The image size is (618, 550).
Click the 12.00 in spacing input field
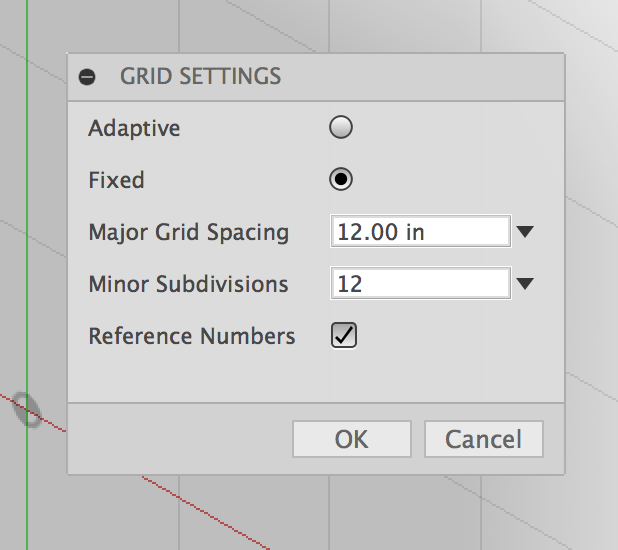click(420, 232)
